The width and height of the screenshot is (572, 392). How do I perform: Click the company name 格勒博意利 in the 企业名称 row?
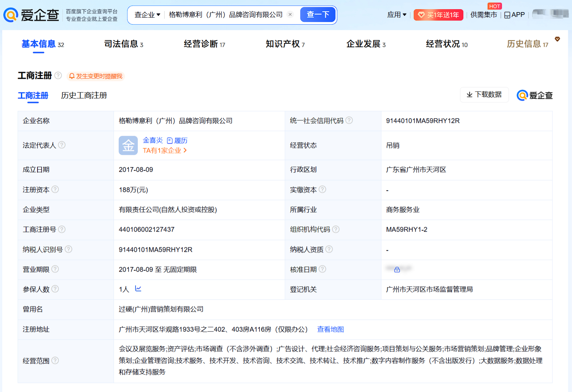(x=176, y=121)
